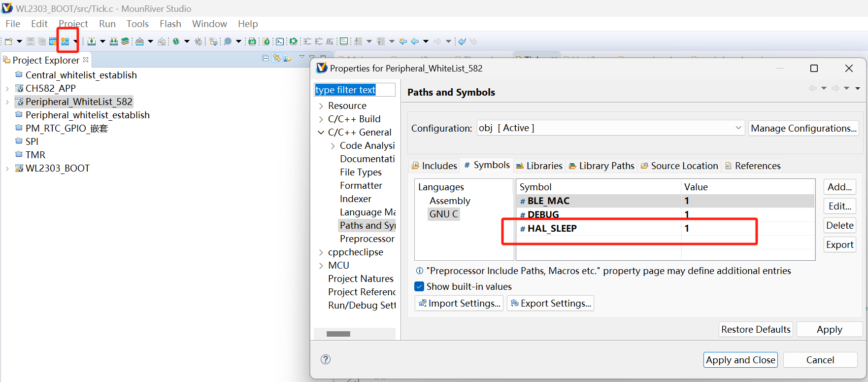This screenshot has height=382, width=868.
Task: Click the type filter text field
Action: coord(355,90)
